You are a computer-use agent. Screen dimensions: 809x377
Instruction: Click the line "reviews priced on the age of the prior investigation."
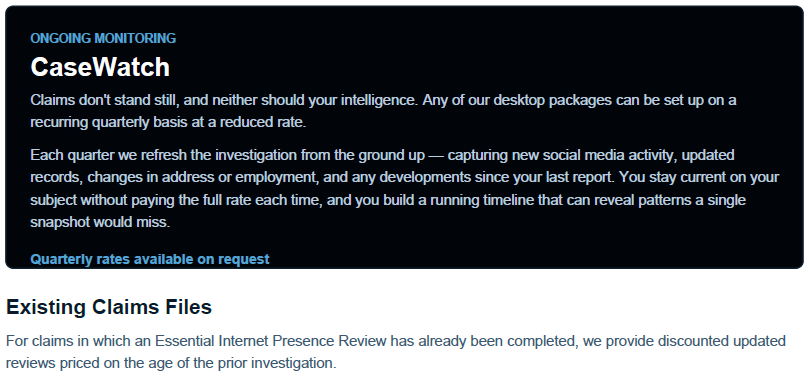(x=171, y=363)
